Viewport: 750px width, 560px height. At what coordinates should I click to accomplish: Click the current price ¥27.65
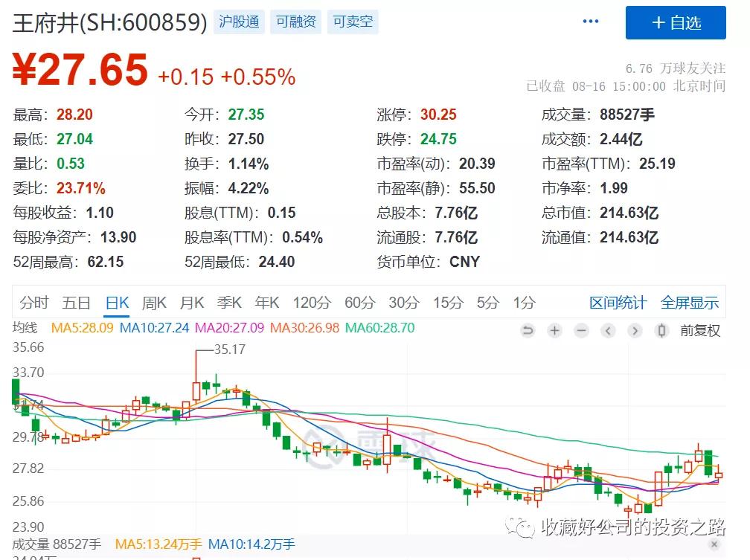click(x=80, y=70)
